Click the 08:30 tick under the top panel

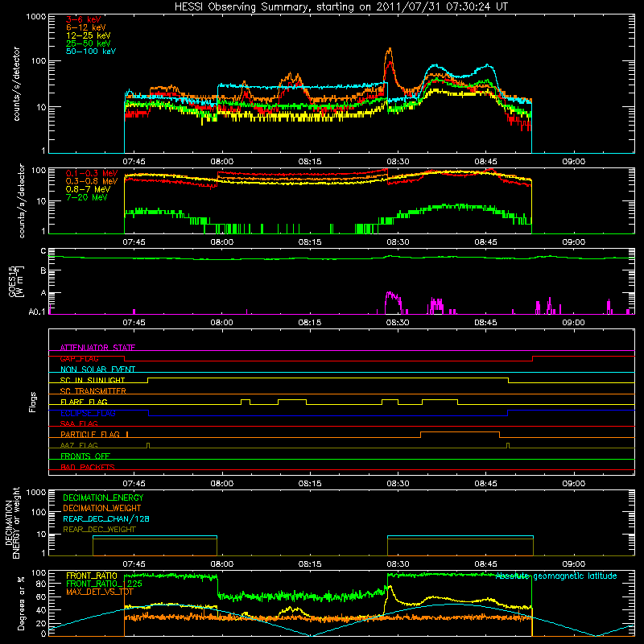coord(398,162)
